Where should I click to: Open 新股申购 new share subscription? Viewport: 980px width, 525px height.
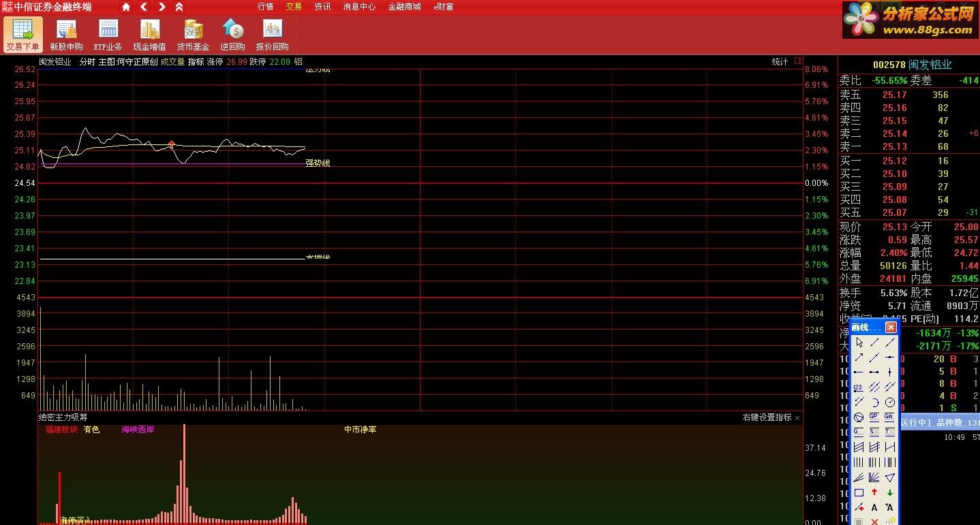pos(66,34)
